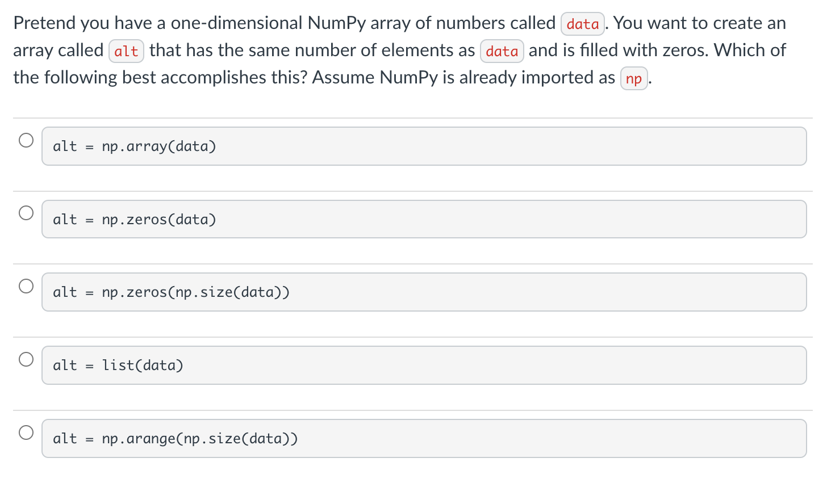Click the 'alt = np.zeros(np.size(data))' answer box

point(424,292)
